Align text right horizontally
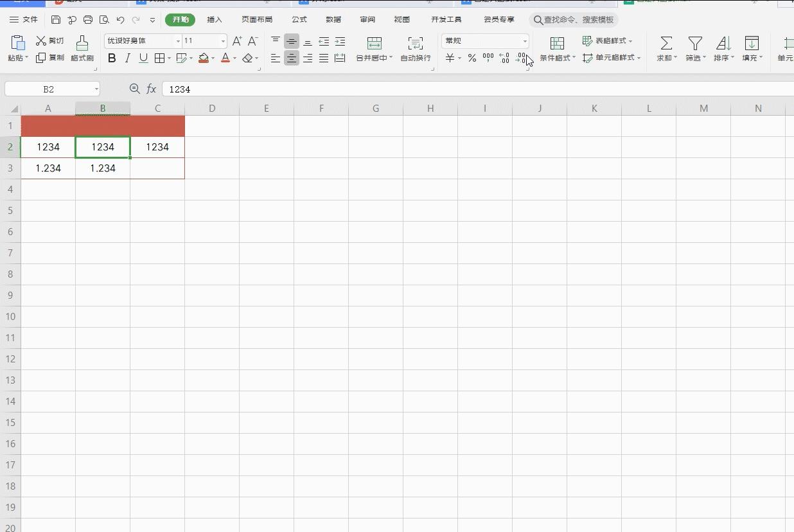Screen dimensions: 794x532 tap(308, 58)
